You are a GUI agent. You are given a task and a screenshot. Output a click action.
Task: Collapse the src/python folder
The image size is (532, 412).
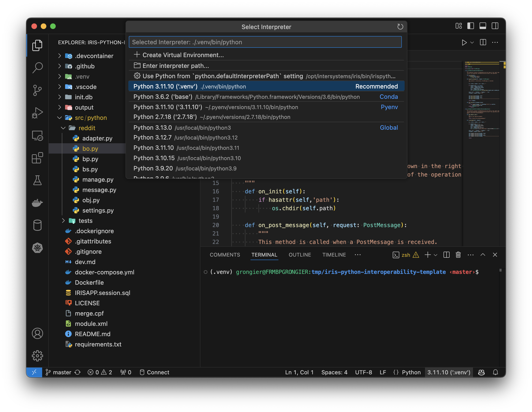tap(60, 118)
